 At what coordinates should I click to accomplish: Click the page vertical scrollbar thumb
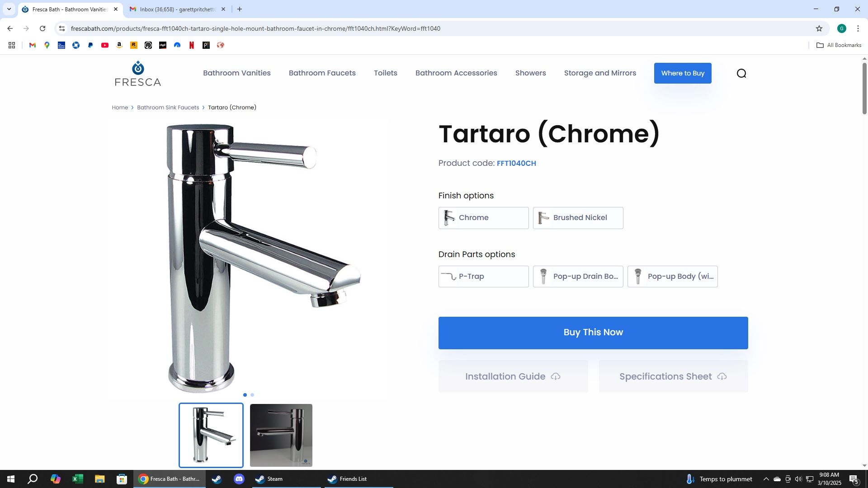click(x=864, y=88)
